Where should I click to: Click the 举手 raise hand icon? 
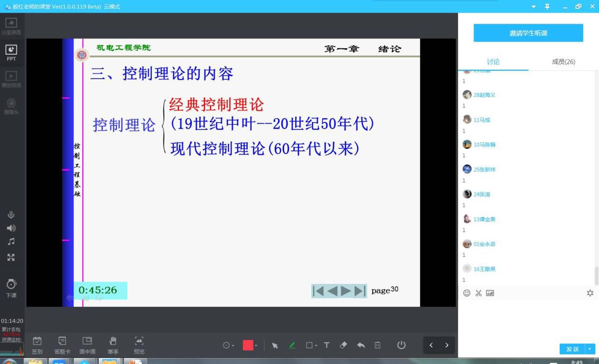(113, 345)
